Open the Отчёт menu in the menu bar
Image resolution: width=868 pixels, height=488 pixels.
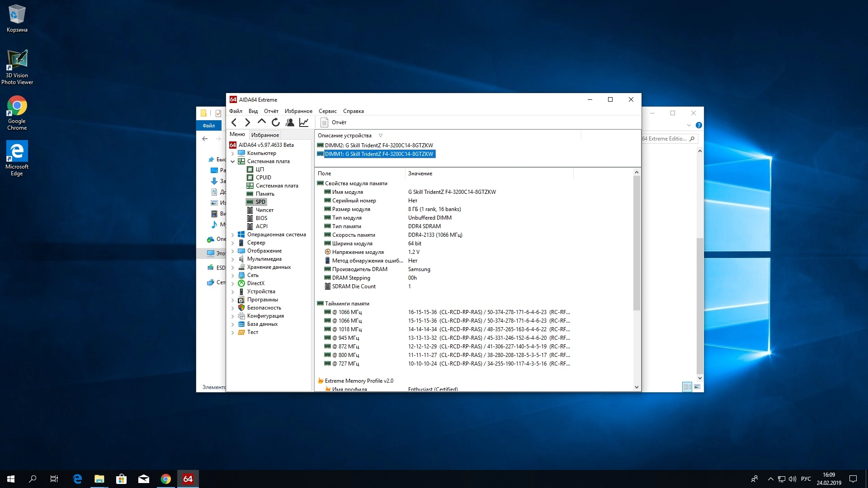tap(271, 111)
